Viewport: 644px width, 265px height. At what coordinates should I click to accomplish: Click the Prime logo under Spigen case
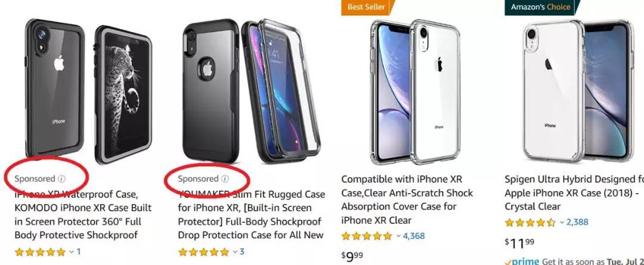coord(522,261)
